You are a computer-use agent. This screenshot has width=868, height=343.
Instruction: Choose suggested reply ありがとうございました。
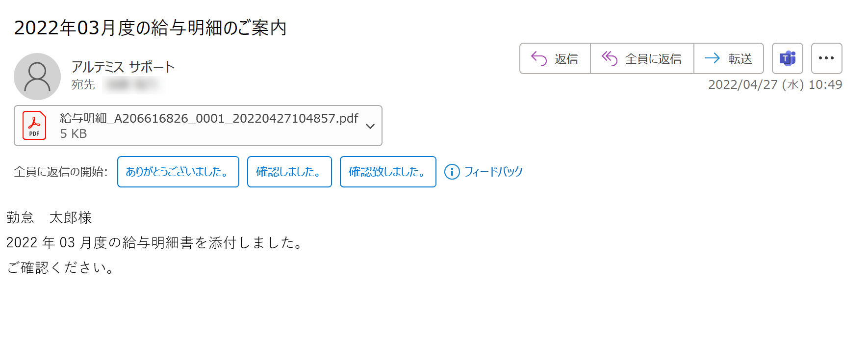(178, 172)
